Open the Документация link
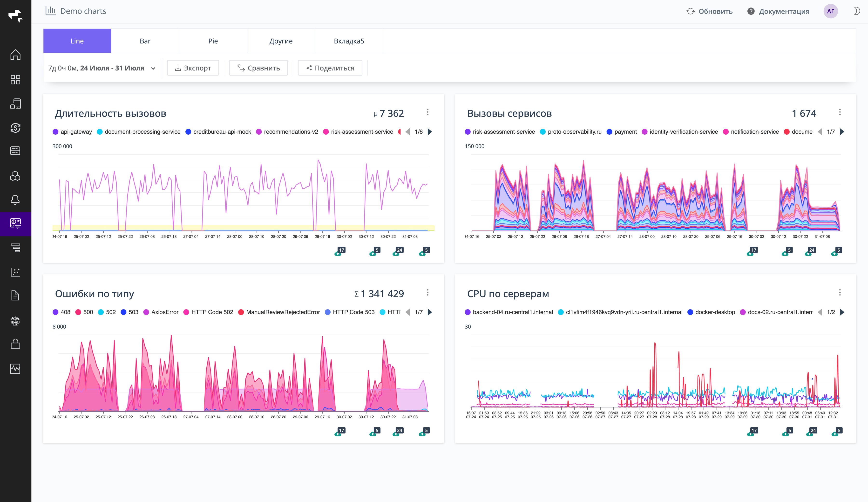868x502 pixels. click(779, 11)
